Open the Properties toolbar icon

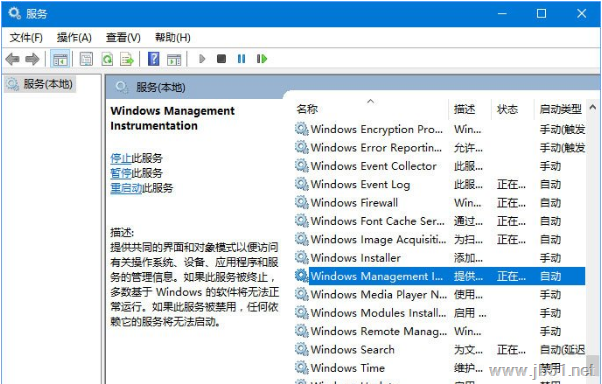point(86,59)
